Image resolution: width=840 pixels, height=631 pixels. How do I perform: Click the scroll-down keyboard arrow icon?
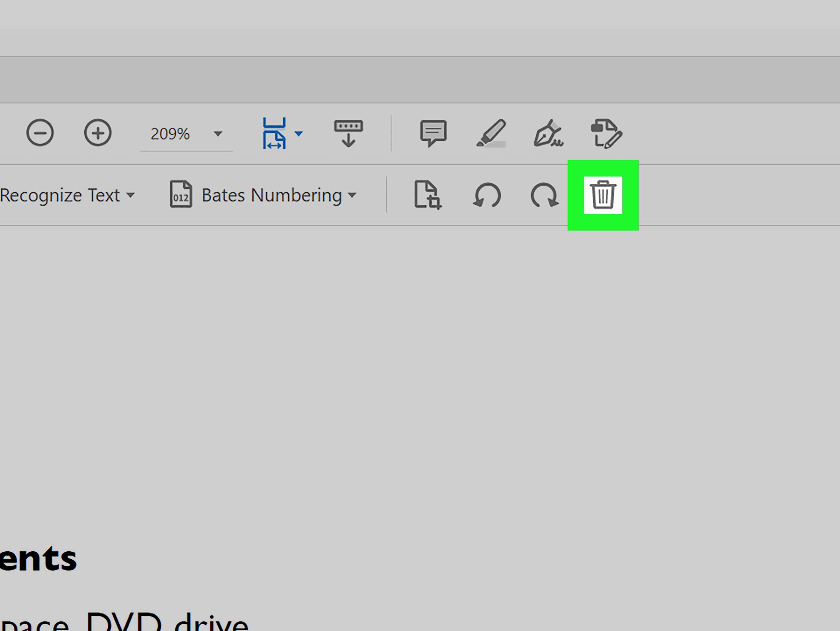click(348, 133)
